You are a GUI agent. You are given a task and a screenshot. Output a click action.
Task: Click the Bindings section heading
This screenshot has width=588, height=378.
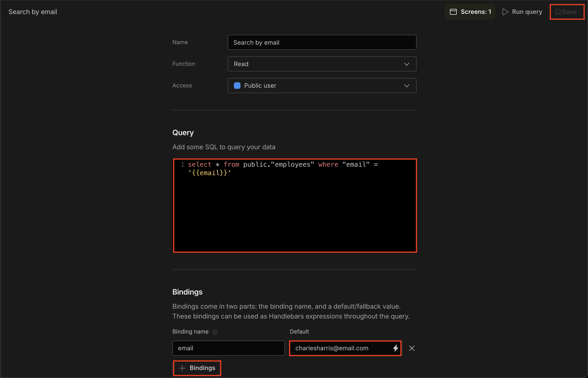(187, 292)
